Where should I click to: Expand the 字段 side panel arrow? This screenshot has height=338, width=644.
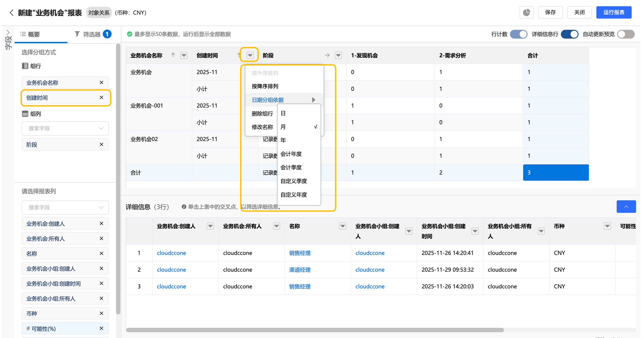coord(8,32)
